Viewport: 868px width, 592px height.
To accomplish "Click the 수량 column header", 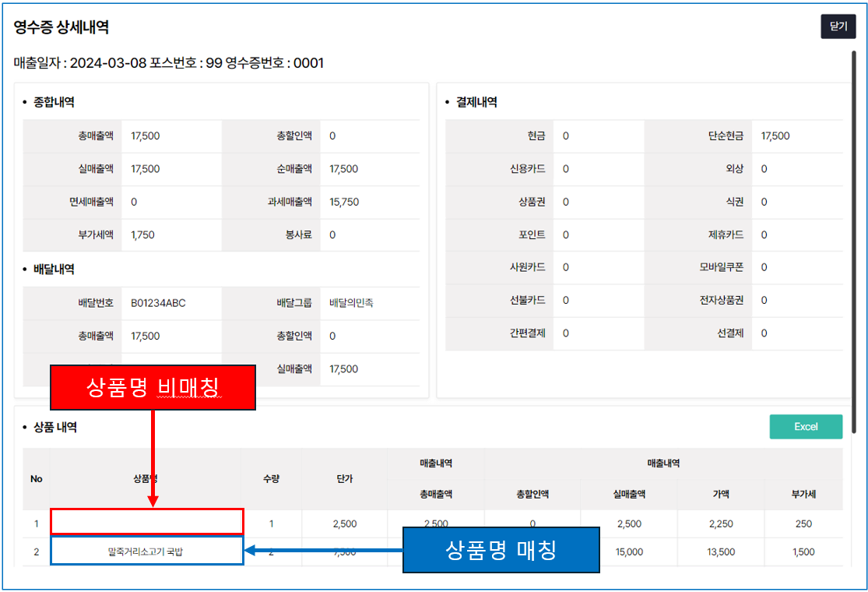I will tap(271, 478).
